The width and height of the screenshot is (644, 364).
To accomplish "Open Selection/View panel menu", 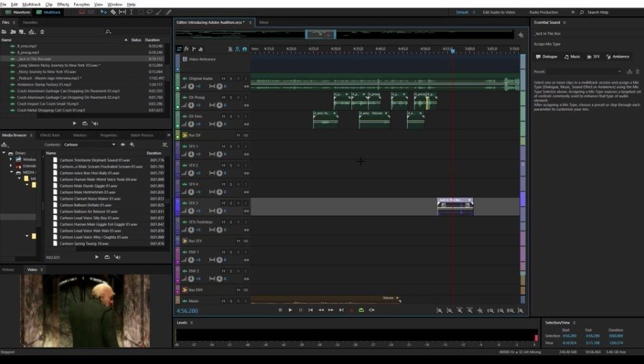I will click(574, 322).
